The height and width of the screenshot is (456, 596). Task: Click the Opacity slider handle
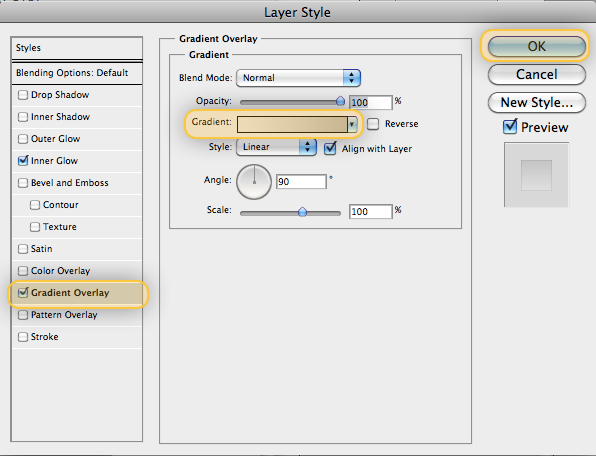pyautogui.click(x=340, y=101)
